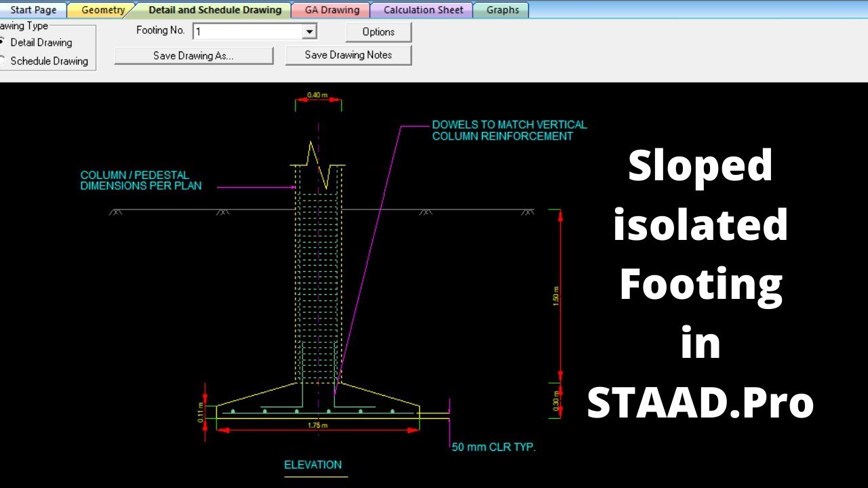Switch to the Calculation Sheet tab
Screen dimensions: 868x488
423,10
